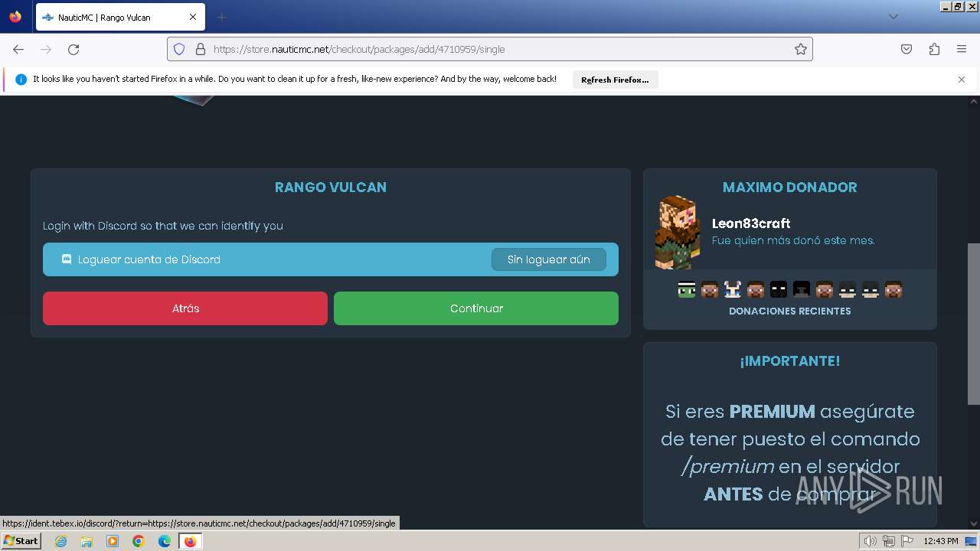The height and width of the screenshot is (551, 980).
Task: Click the Leon83craft name
Action: pyautogui.click(x=751, y=223)
